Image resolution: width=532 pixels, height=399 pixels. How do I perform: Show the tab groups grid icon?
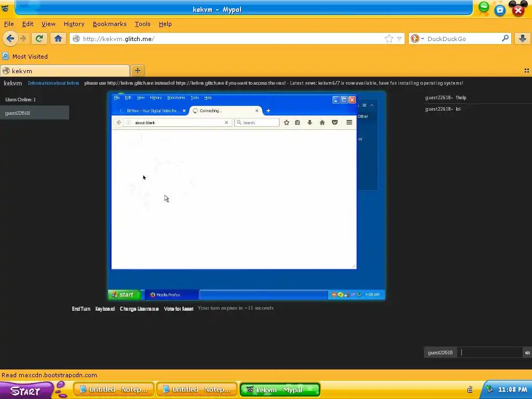point(527,71)
